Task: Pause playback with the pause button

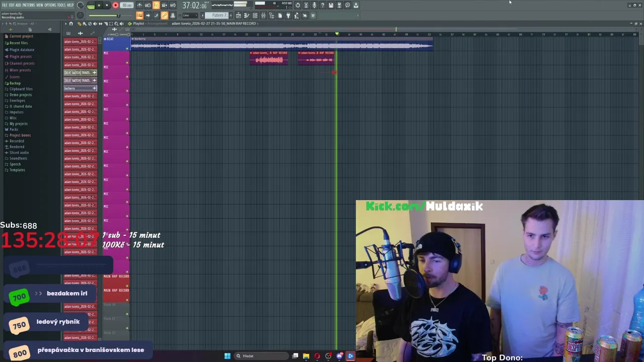Action: pyautogui.click(x=99, y=5)
